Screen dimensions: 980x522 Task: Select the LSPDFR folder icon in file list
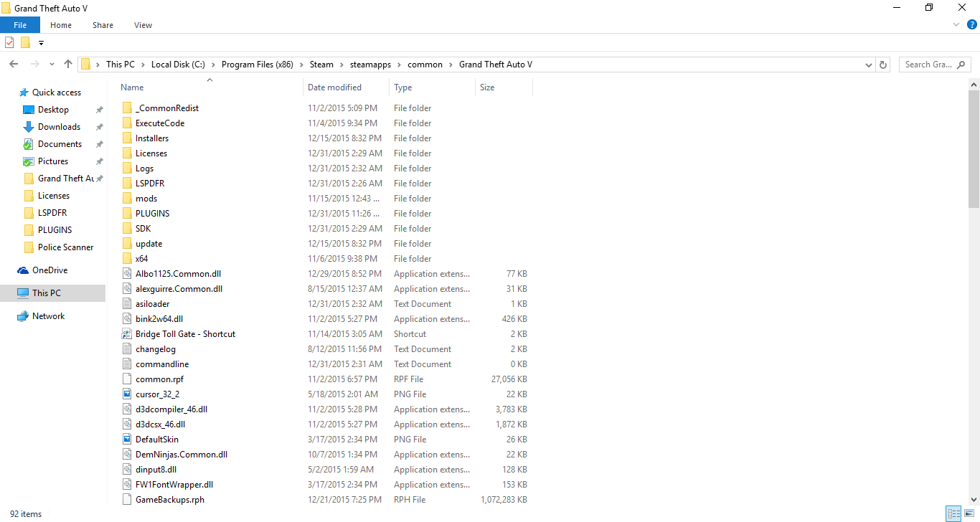127,184
